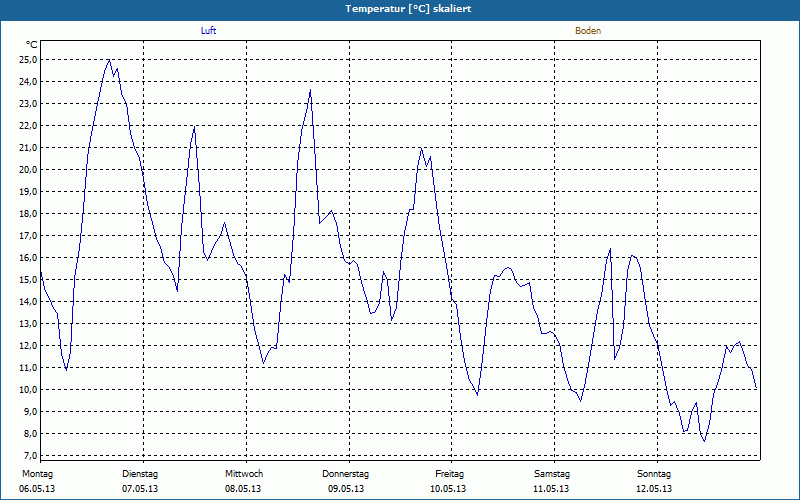
Task: Click the date 08.05.13
Action: click(243, 489)
